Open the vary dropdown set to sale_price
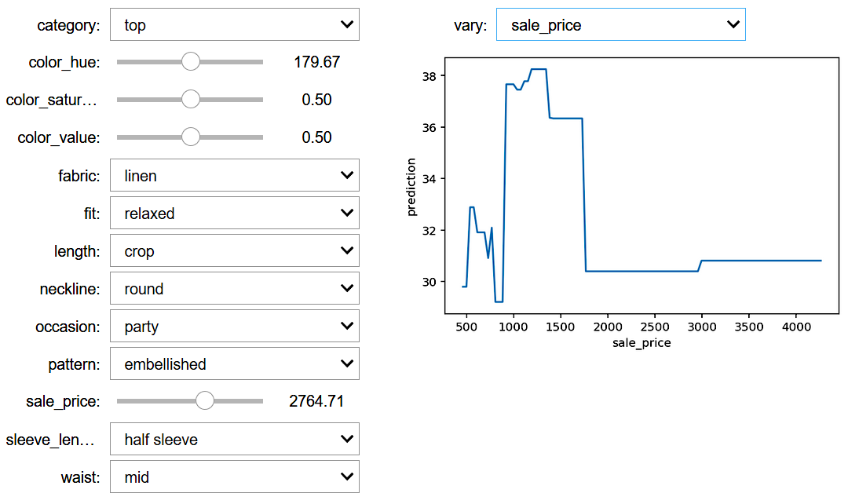This screenshot has width=859, height=504. click(x=620, y=25)
